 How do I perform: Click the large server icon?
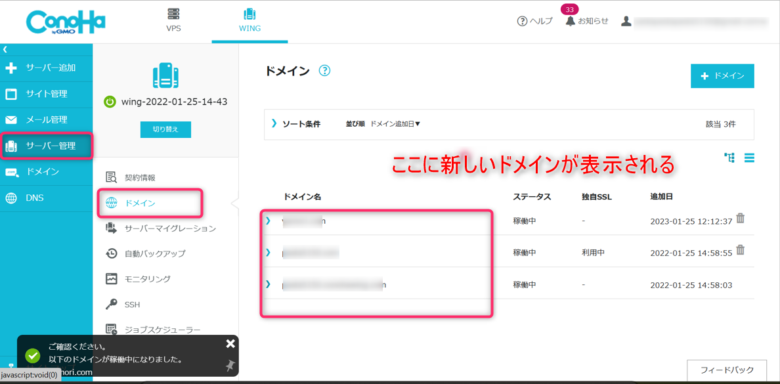point(166,76)
